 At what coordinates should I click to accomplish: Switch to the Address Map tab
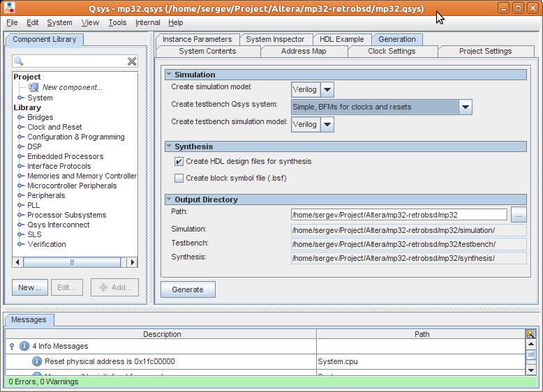[303, 51]
